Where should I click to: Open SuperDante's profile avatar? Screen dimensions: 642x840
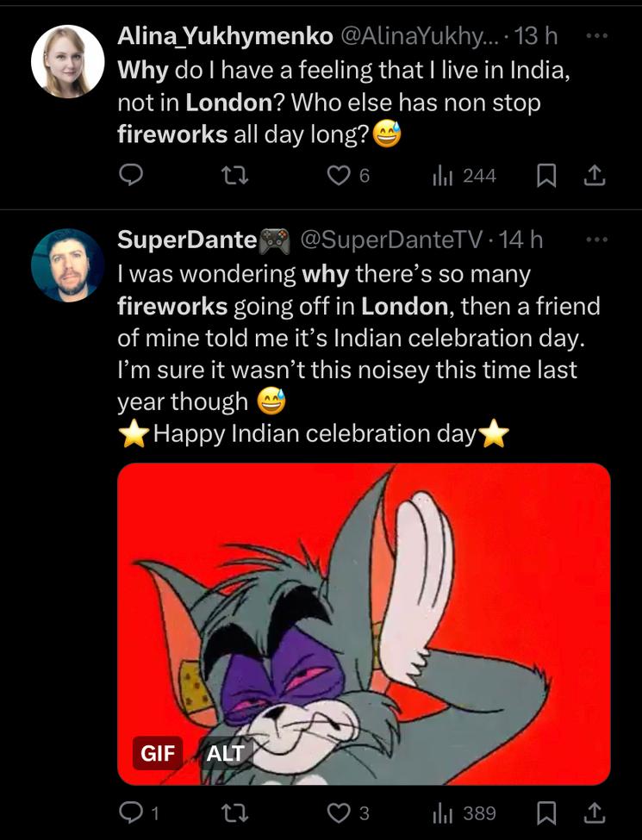(67, 265)
